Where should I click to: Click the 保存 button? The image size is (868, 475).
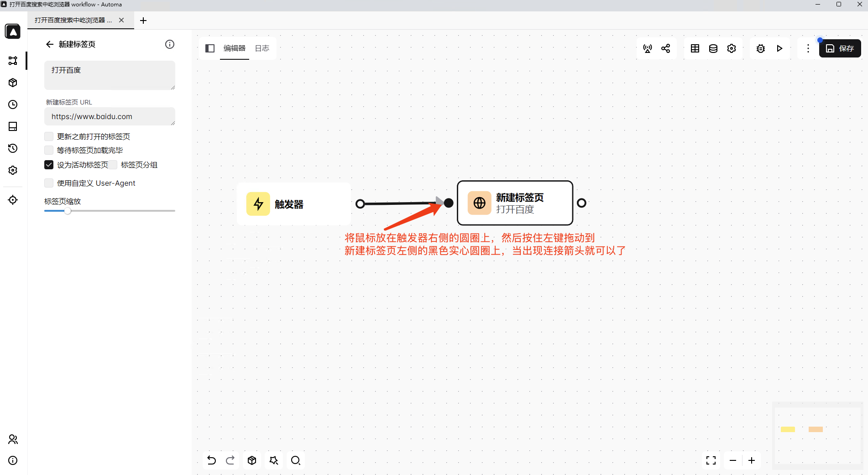point(840,48)
